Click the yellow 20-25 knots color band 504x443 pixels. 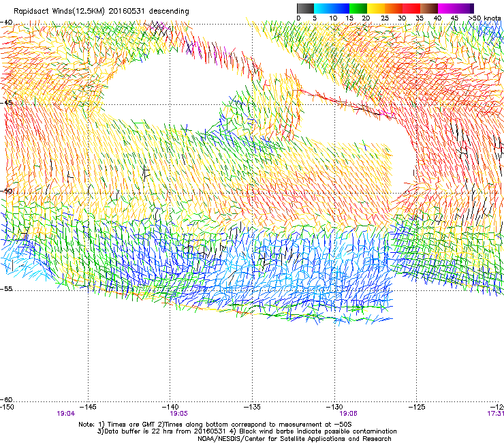[376, 8]
